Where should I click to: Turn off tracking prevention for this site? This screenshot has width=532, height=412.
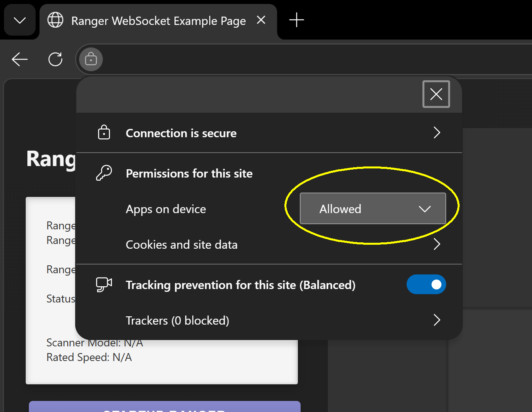[426, 285]
